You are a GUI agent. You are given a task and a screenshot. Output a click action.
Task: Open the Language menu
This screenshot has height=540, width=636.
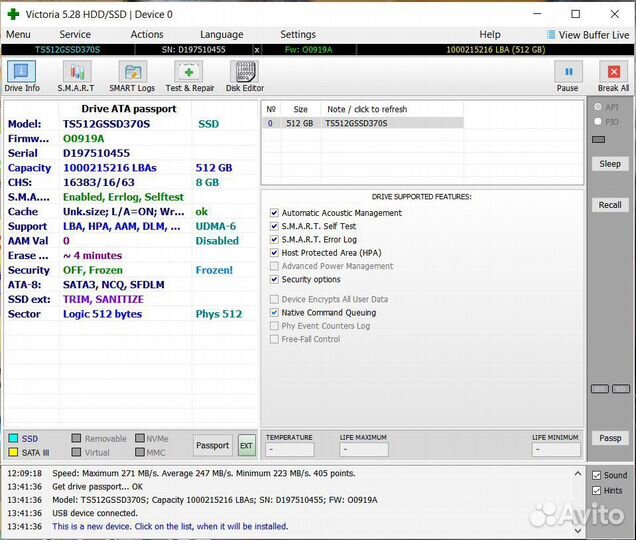(x=221, y=34)
